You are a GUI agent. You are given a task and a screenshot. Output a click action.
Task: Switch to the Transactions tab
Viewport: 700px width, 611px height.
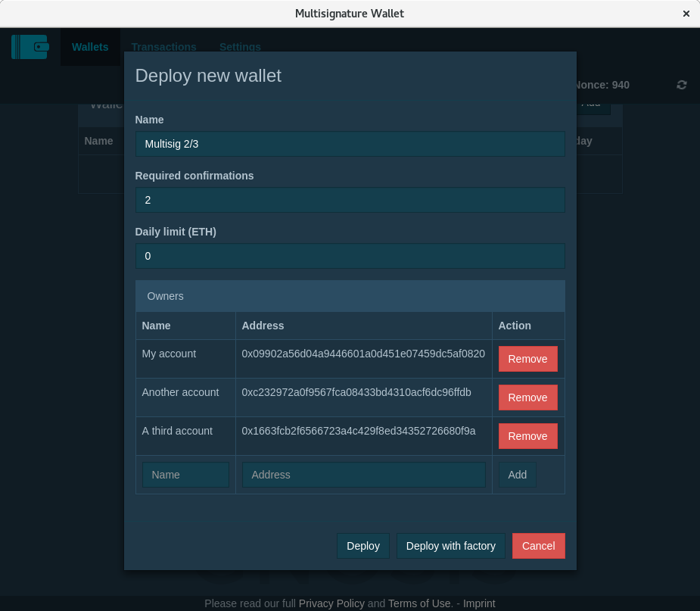coord(164,47)
